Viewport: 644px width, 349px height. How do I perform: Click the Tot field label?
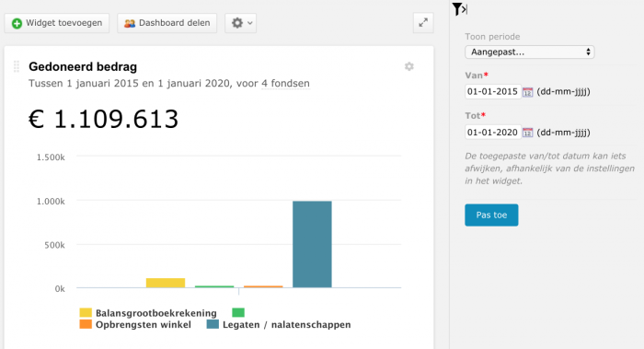tap(476, 115)
